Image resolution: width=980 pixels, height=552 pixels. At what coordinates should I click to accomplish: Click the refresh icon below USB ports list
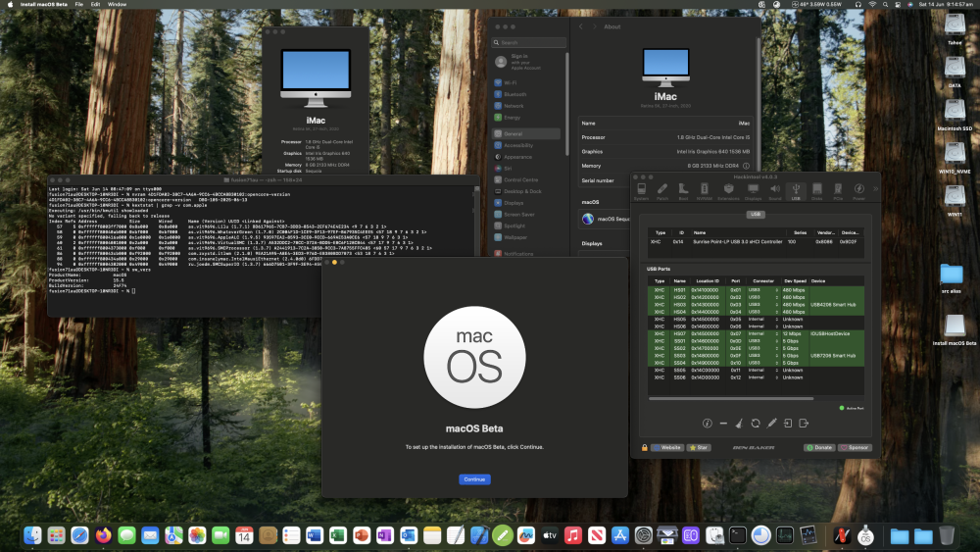(756, 424)
